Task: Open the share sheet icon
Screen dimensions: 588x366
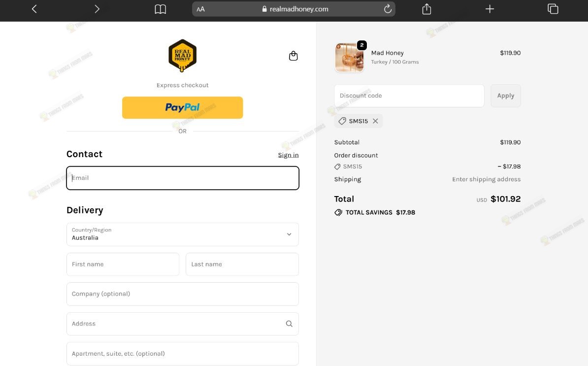Action: tap(427, 9)
